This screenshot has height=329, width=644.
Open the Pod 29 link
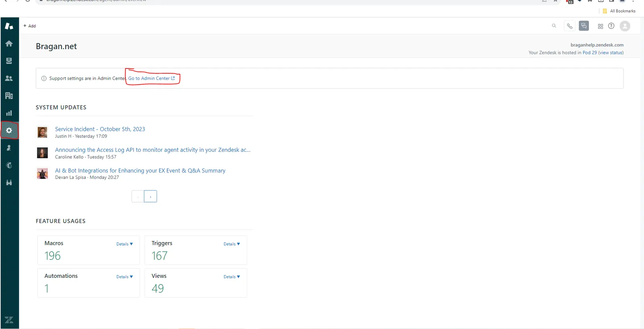[590, 53]
